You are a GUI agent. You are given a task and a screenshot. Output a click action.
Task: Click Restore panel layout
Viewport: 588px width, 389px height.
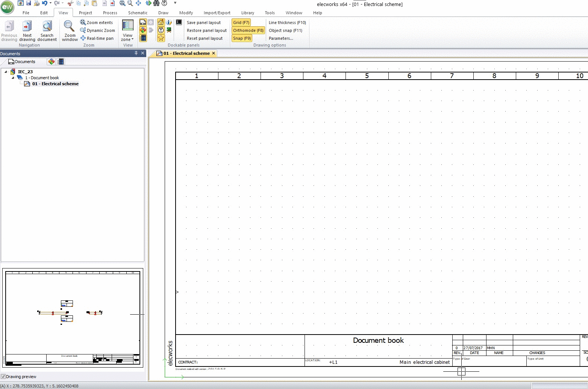pos(207,30)
